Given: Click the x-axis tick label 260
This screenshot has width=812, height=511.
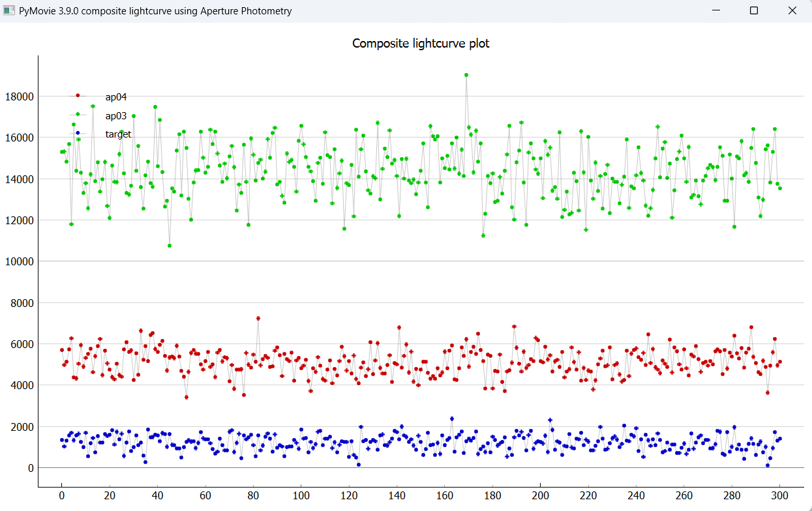Looking at the screenshot, I should click(x=684, y=495).
